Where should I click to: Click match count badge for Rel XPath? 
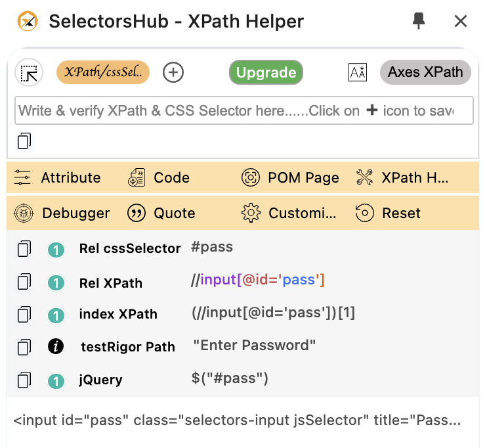56,283
